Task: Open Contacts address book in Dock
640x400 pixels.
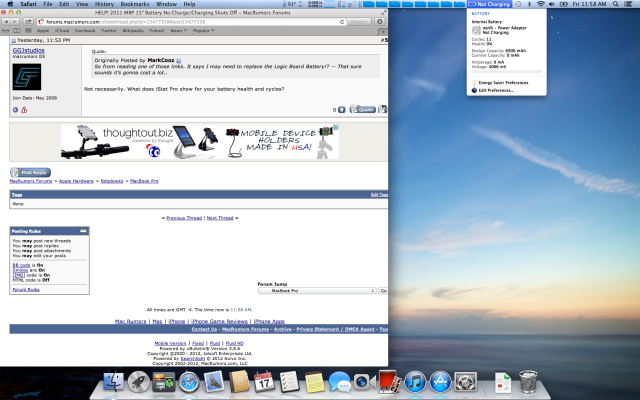Action: [x=239, y=382]
